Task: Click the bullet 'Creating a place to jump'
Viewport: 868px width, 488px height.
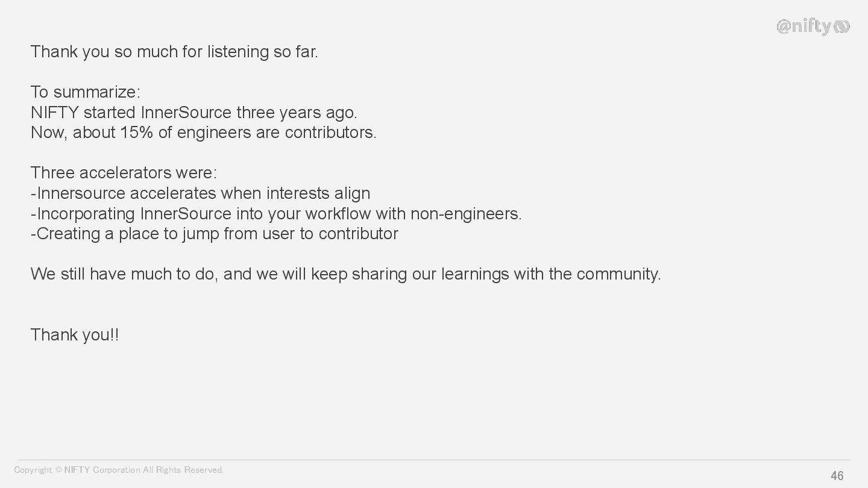Action: (214, 234)
